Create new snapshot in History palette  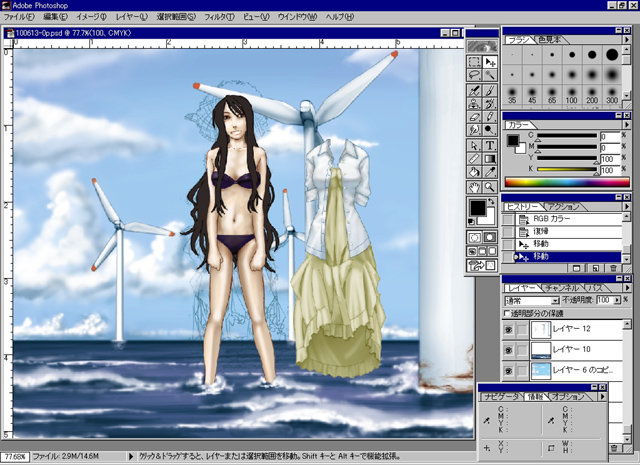point(576,268)
